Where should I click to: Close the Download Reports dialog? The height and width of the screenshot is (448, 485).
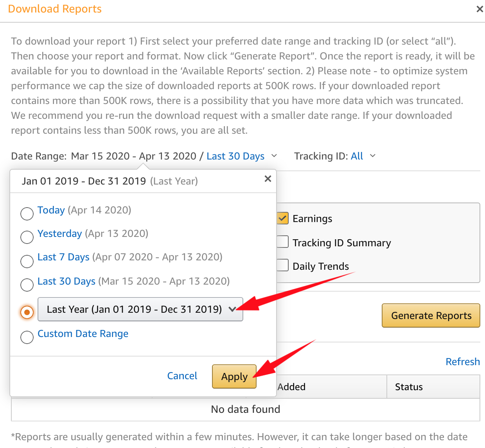click(480, 9)
